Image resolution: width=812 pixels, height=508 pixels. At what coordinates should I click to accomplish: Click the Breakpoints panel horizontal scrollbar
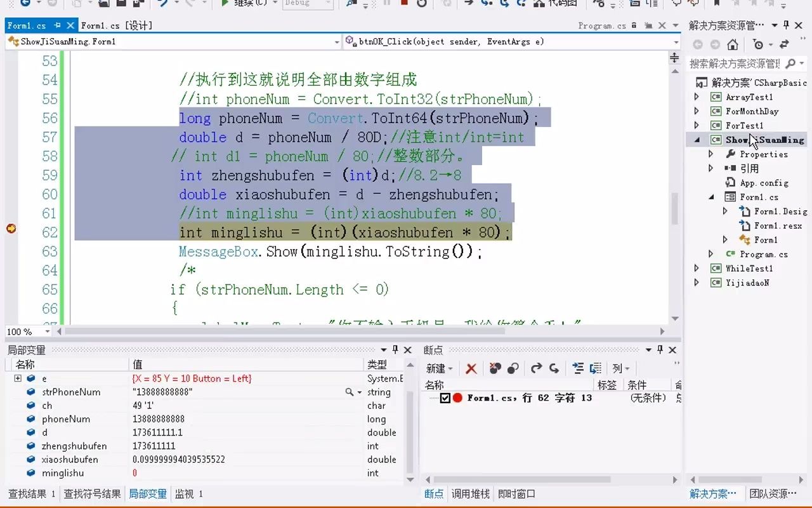pos(551,479)
